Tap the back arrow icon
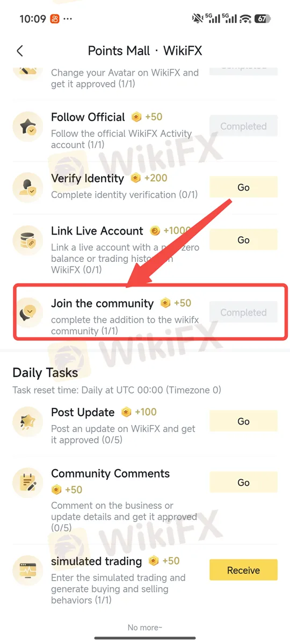 20,51
